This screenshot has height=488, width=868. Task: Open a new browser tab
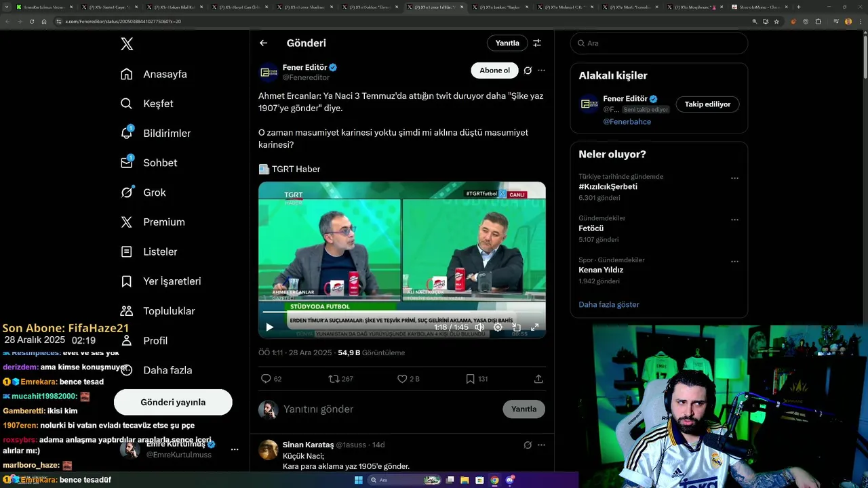click(798, 7)
